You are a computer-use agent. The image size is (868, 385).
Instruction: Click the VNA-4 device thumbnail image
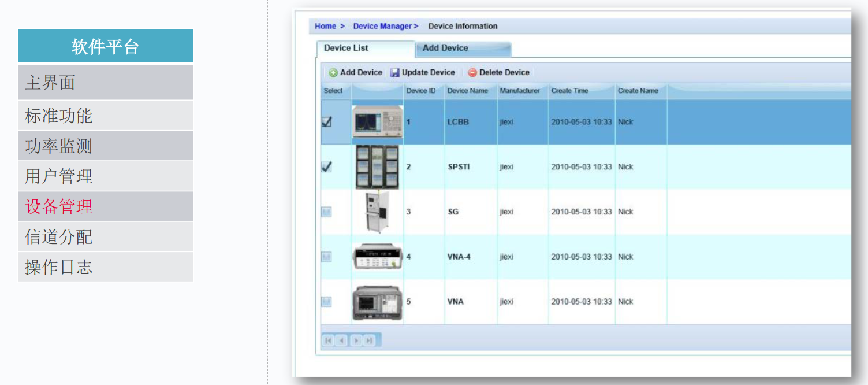378,257
